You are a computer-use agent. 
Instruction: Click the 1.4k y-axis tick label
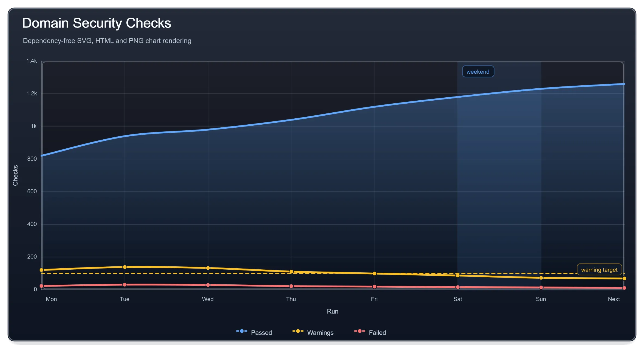point(32,61)
